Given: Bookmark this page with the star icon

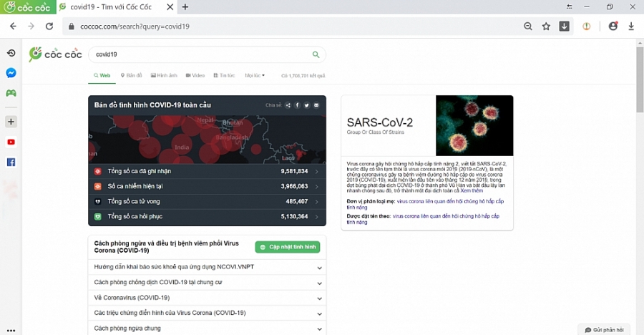Looking at the screenshot, I should pos(546,26).
